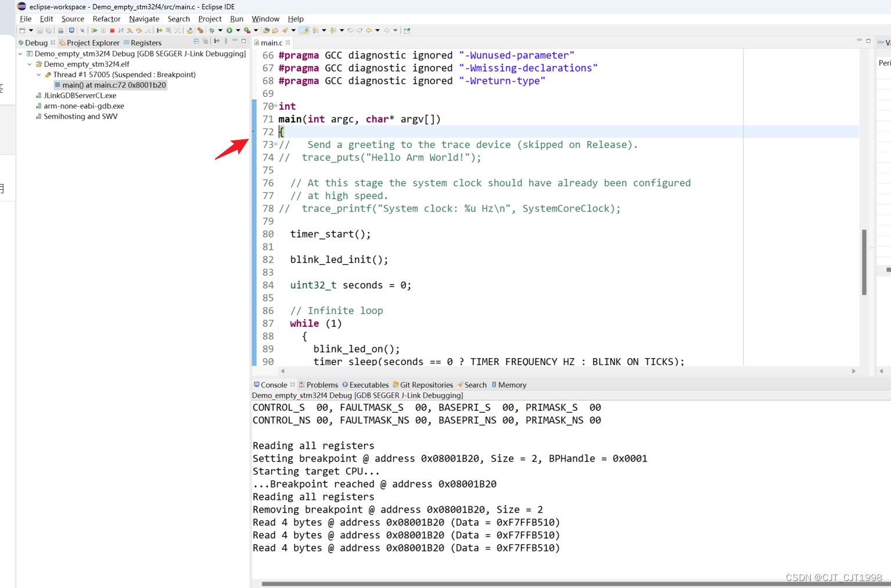
Task: Open Debug configurations dropdown arrow
Action: click(x=220, y=30)
